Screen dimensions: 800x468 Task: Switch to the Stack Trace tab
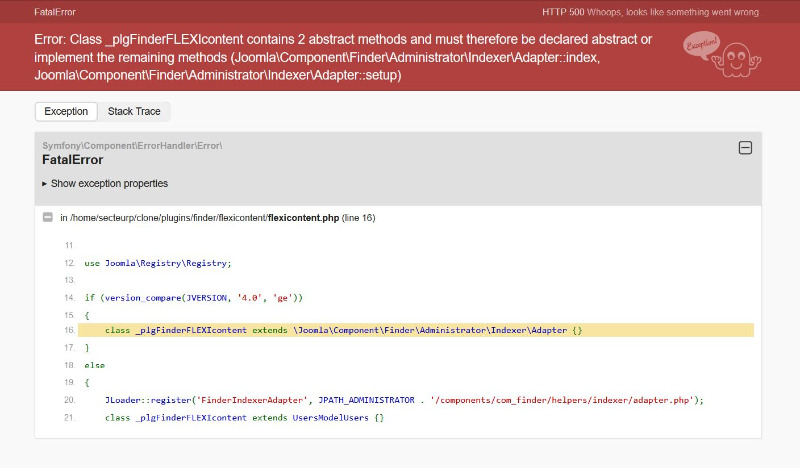pos(134,111)
